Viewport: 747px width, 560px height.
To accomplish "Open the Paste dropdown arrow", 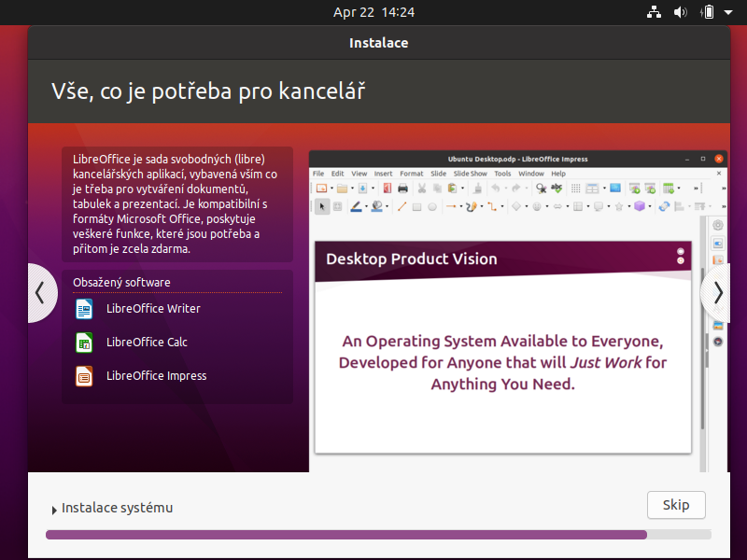I will coord(462,189).
